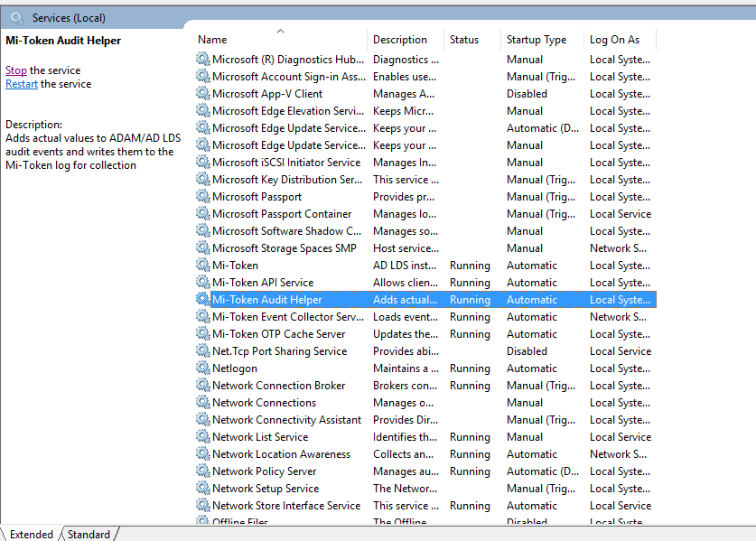Click gear icon of Microsoft iSCSI Initiator Service
The image size is (756, 541).
(202, 162)
